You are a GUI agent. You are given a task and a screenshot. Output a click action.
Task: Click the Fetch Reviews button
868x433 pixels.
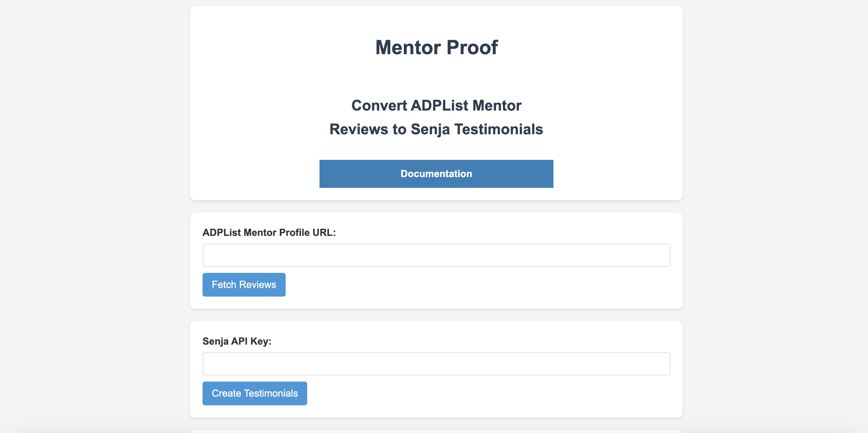click(243, 285)
